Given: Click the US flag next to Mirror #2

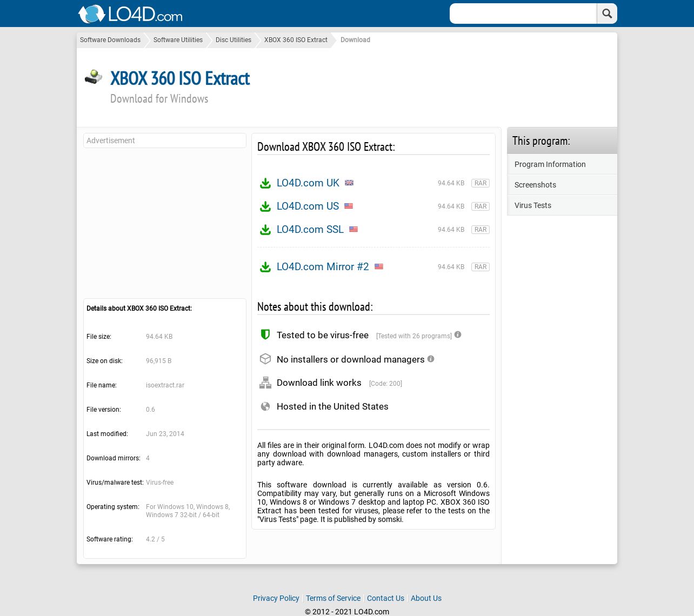Looking at the screenshot, I should 379,266.
